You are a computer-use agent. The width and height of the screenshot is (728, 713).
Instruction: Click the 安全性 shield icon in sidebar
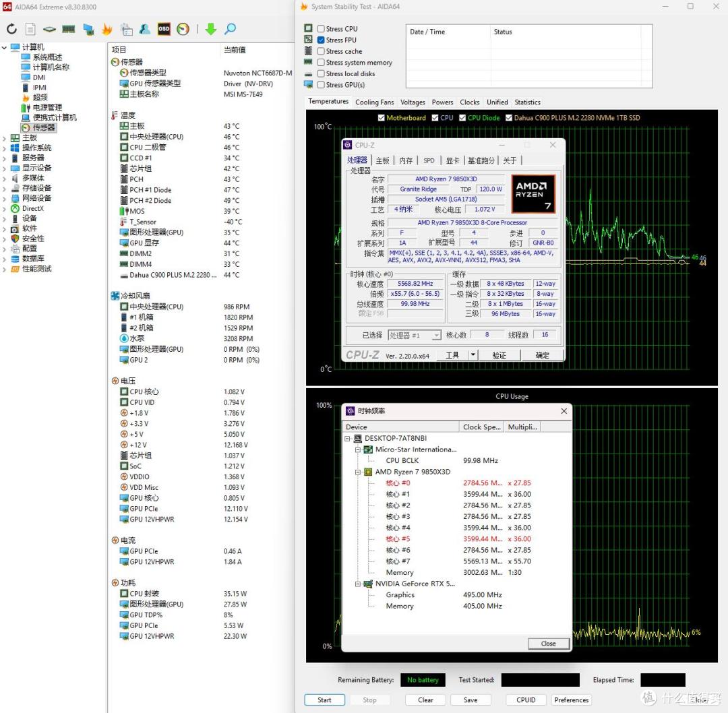pyautogui.click(x=15, y=239)
